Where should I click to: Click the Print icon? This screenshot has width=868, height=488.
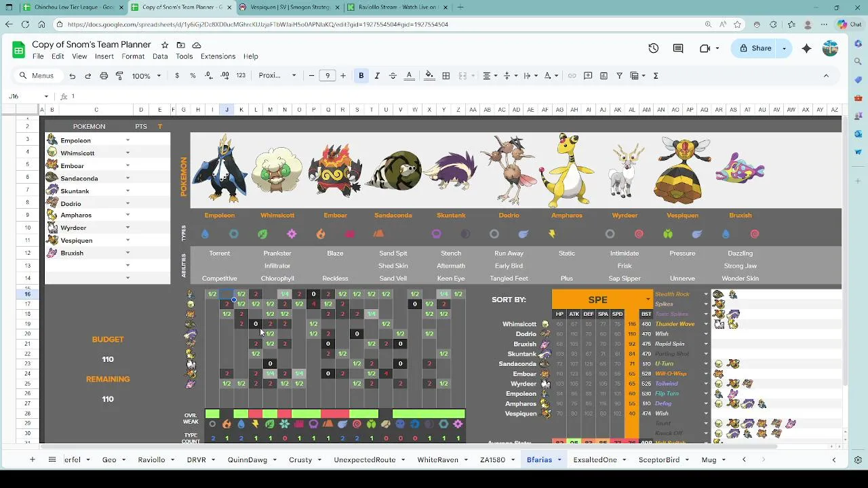(104, 76)
